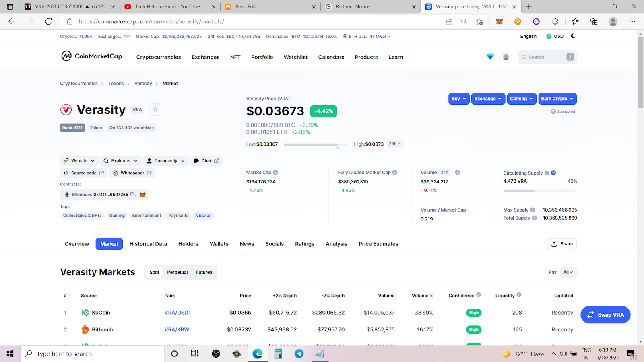Open the English language selector
The height and width of the screenshot is (362, 644).
[x=530, y=36]
